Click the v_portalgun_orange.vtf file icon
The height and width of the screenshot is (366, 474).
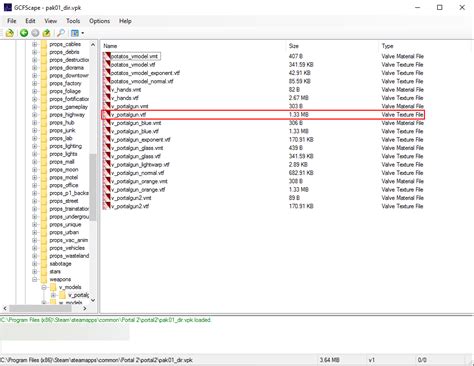pyautogui.click(x=107, y=189)
